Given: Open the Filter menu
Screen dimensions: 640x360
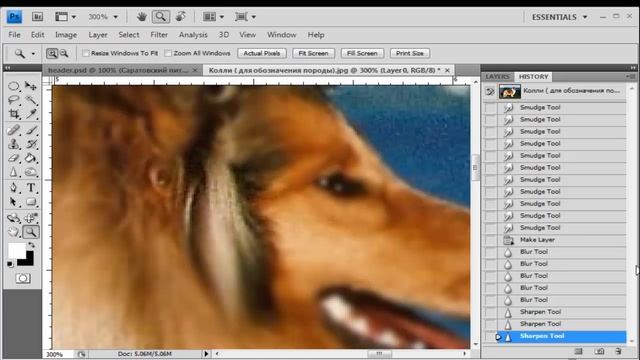Looking at the screenshot, I should (159, 35).
